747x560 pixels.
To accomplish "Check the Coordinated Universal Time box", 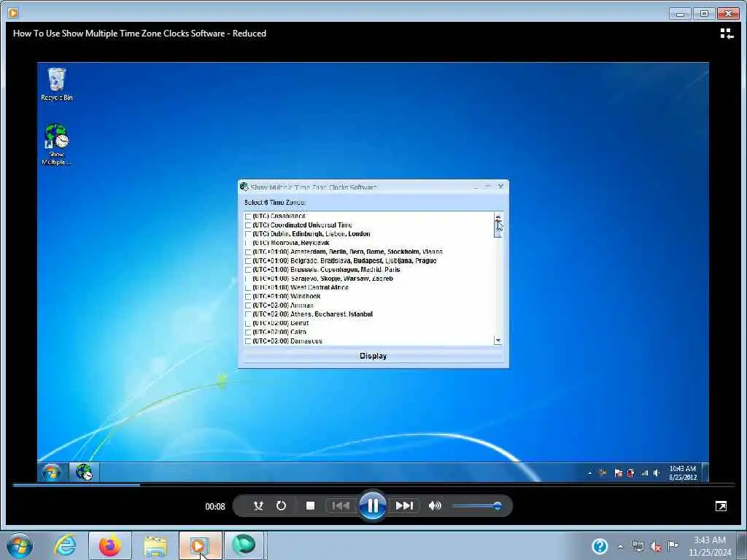I will point(248,225).
